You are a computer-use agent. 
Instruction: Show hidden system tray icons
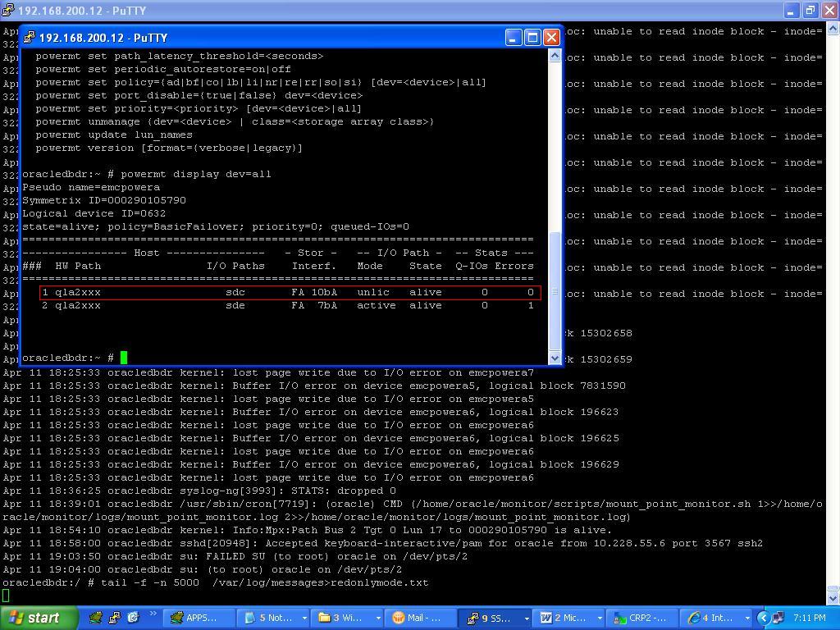tap(764, 619)
